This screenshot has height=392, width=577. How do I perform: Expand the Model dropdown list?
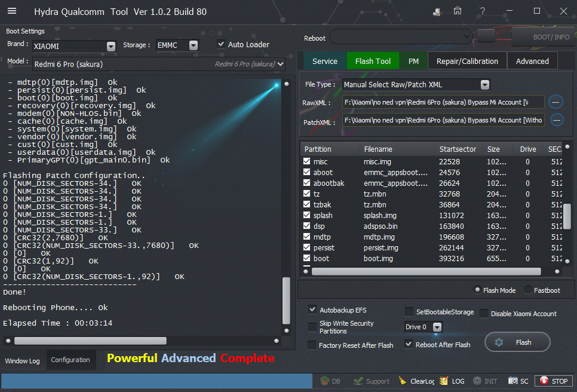pyautogui.click(x=281, y=64)
